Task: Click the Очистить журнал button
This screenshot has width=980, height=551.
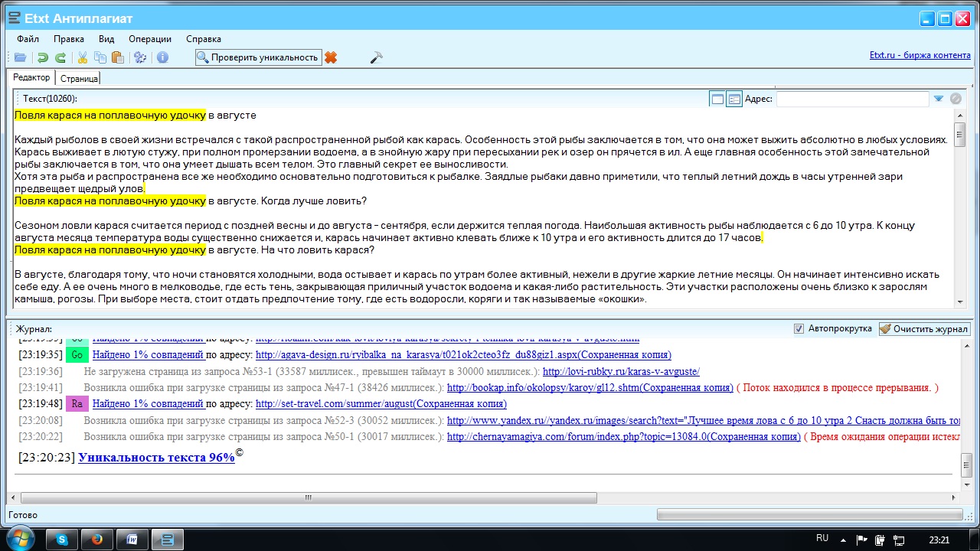Action: [925, 329]
